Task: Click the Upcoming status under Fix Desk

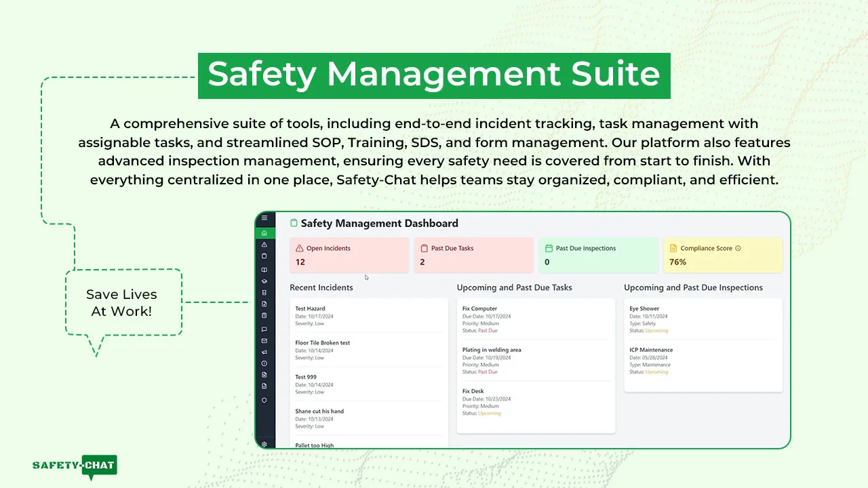Action: click(490, 413)
